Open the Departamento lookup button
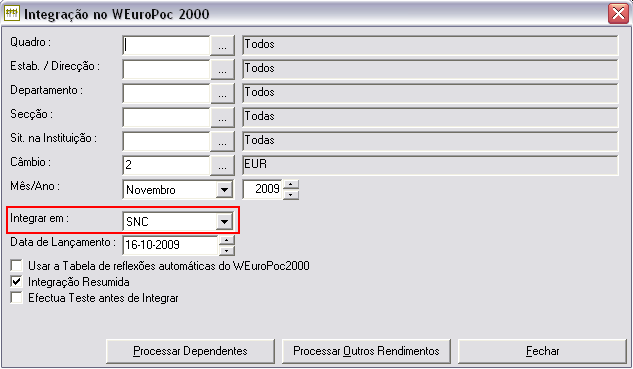Screen dimensions: 633x369 coord(222,93)
